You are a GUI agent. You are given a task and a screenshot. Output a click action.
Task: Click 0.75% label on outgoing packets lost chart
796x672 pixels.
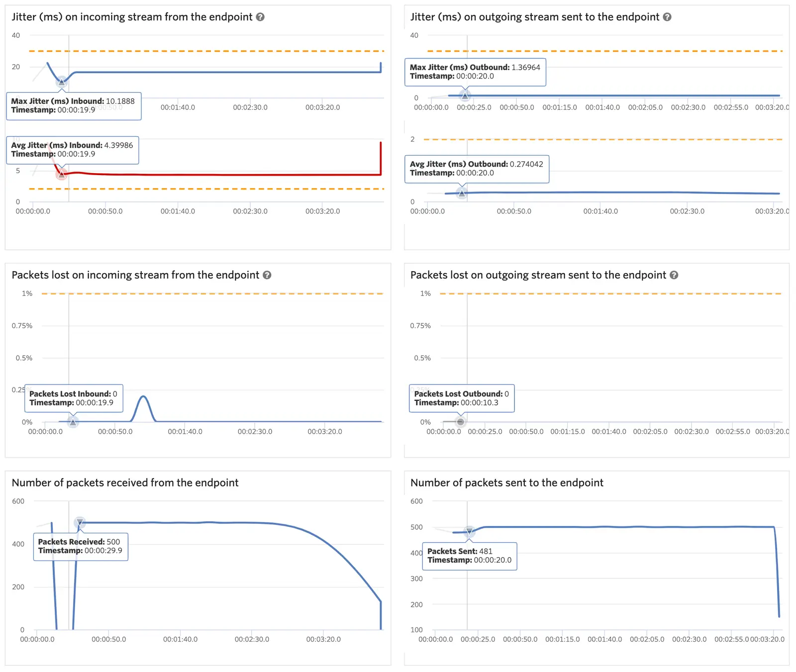click(x=420, y=326)
